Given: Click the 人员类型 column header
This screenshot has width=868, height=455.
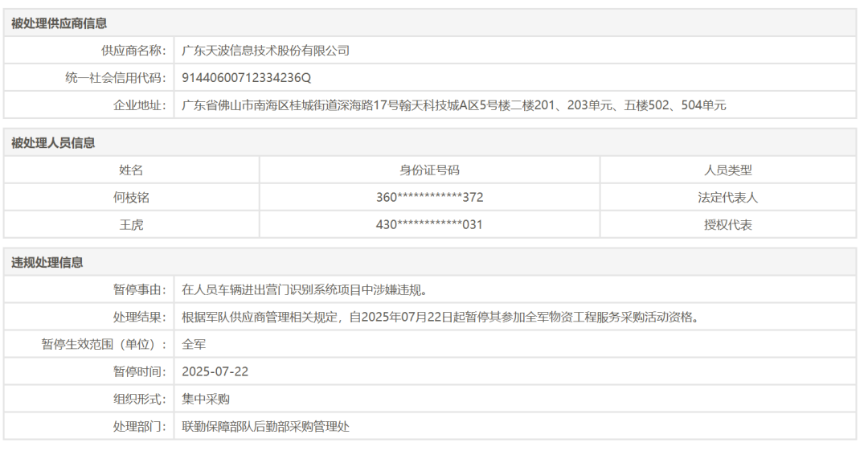Looking at the screenshot, I should [x=728, y=170].
